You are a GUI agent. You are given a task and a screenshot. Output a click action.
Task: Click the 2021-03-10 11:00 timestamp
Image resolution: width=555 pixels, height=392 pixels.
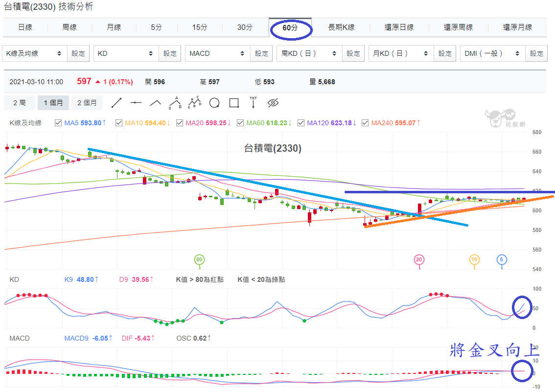36,82
